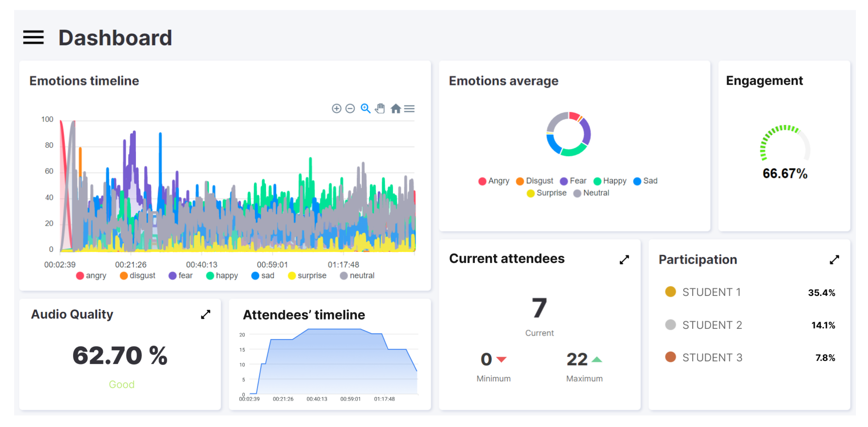Click STUDENT 2 gray color dot
The image size is (868, 427).
(670, 325)
